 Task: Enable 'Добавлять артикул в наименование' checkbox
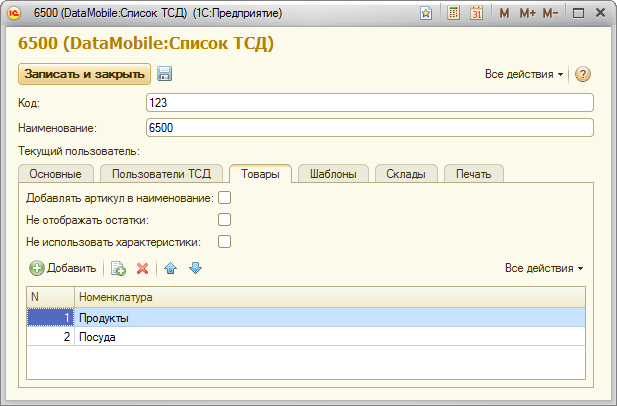click(224, 197)
